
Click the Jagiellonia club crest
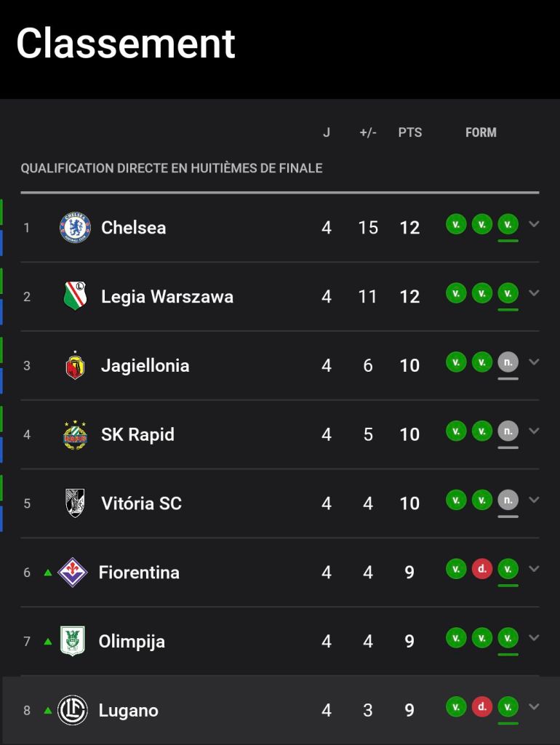pos(75,365)
